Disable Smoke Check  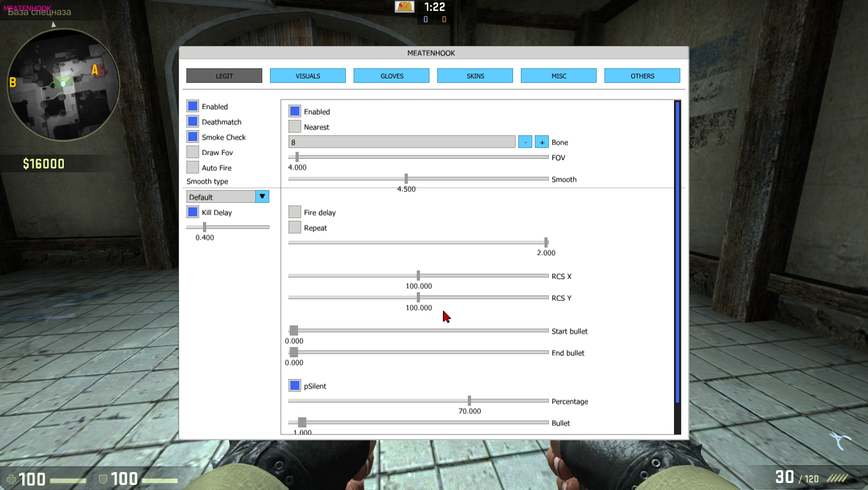point(193,137)
